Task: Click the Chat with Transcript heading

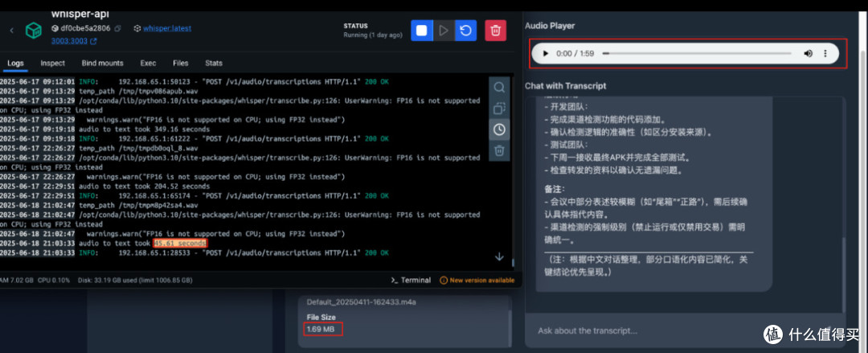Action: (565, 86)
